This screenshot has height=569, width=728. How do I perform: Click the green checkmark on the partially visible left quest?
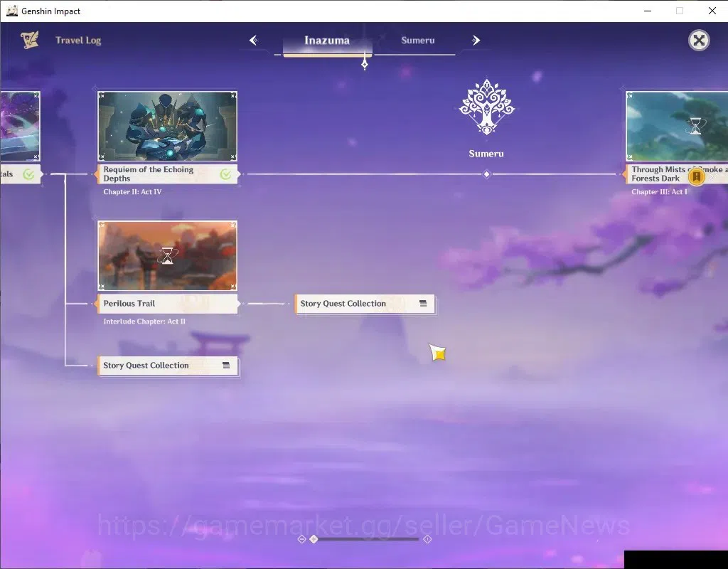tap(28, 174)
